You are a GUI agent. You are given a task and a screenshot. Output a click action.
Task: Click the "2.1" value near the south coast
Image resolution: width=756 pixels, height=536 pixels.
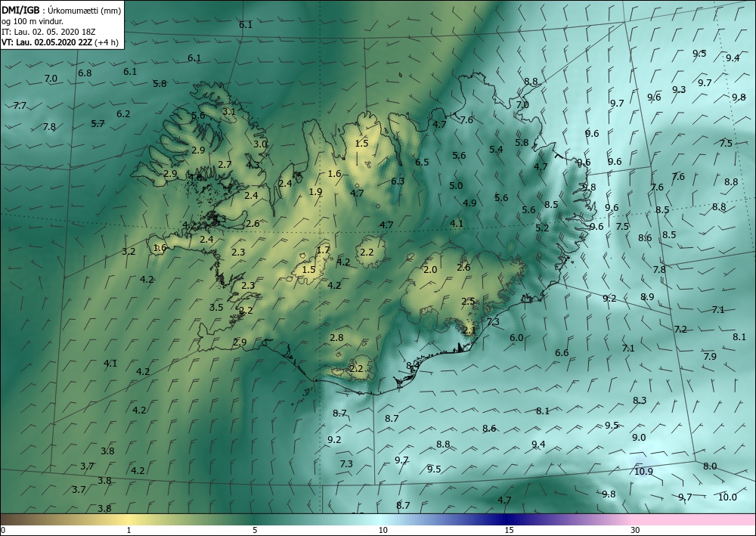[469, 330]
